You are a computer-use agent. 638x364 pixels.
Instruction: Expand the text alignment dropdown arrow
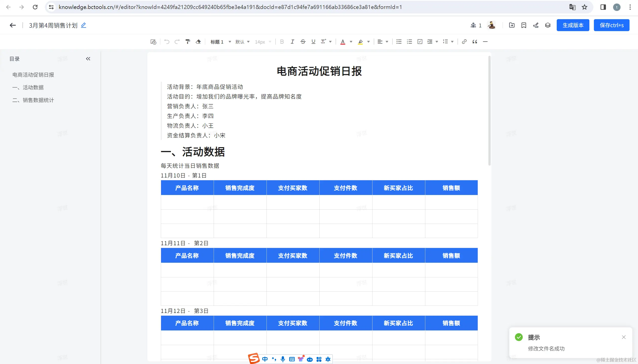click(387, 42)
